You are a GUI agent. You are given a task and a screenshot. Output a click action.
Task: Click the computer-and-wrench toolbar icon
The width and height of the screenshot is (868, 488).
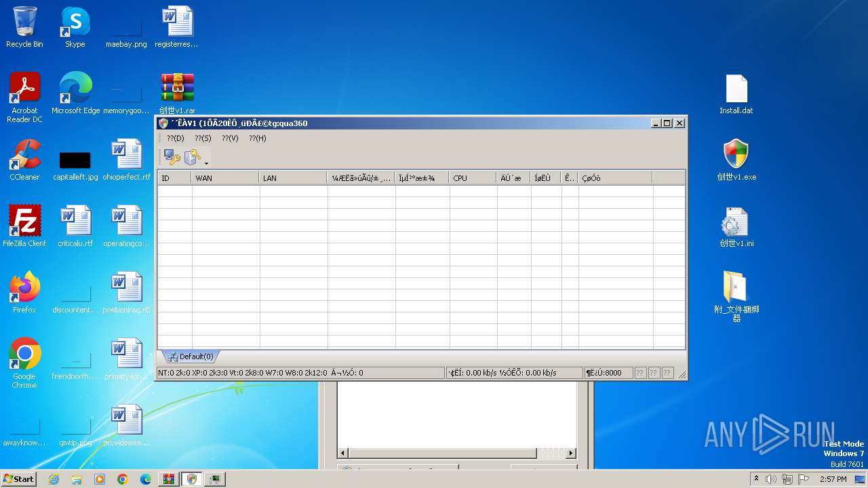172,157
